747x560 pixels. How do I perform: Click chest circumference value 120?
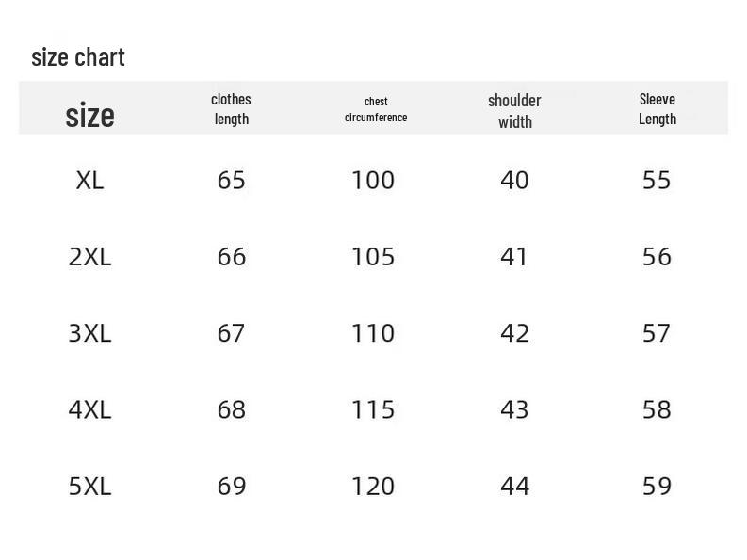pyautogui.click(x=373, y=486)
